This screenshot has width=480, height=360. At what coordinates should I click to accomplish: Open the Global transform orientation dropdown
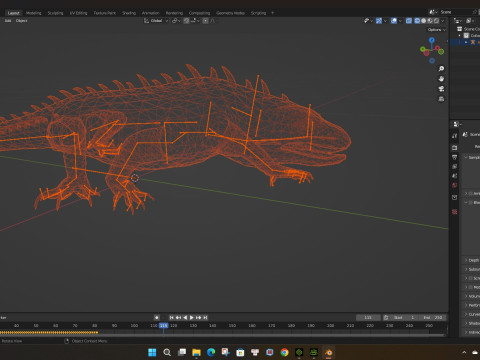156,21
